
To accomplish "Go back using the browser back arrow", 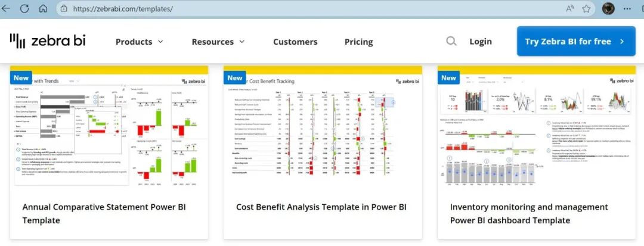I will coord(5,8).
